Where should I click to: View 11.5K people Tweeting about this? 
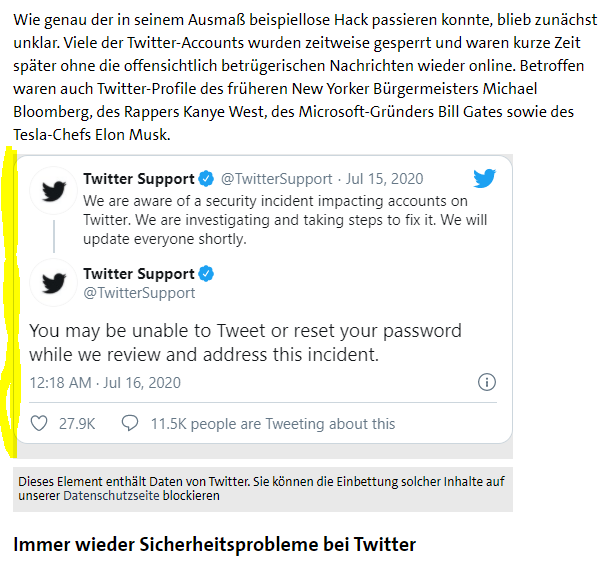(x=273, y=424)
